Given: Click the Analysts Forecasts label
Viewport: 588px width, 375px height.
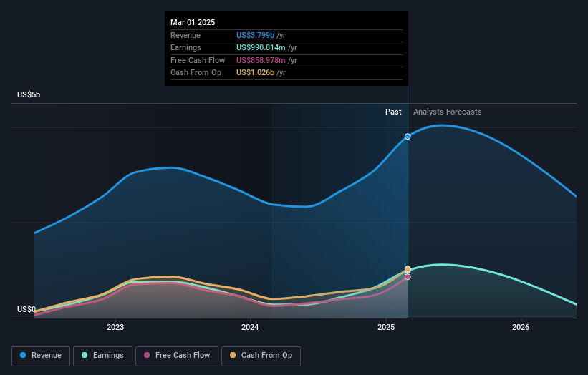Looking at the screenshot, I should tap(448, 112).
